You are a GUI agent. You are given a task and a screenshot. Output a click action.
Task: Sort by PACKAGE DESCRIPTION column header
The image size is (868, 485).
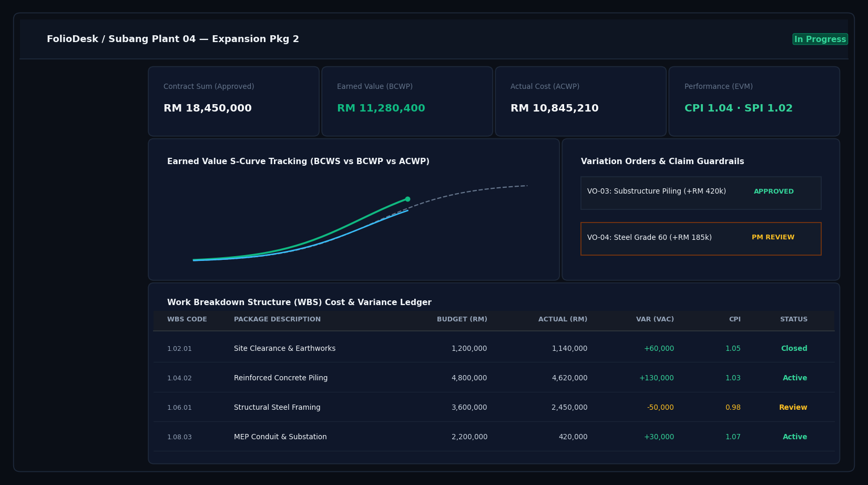pos(277,319)
